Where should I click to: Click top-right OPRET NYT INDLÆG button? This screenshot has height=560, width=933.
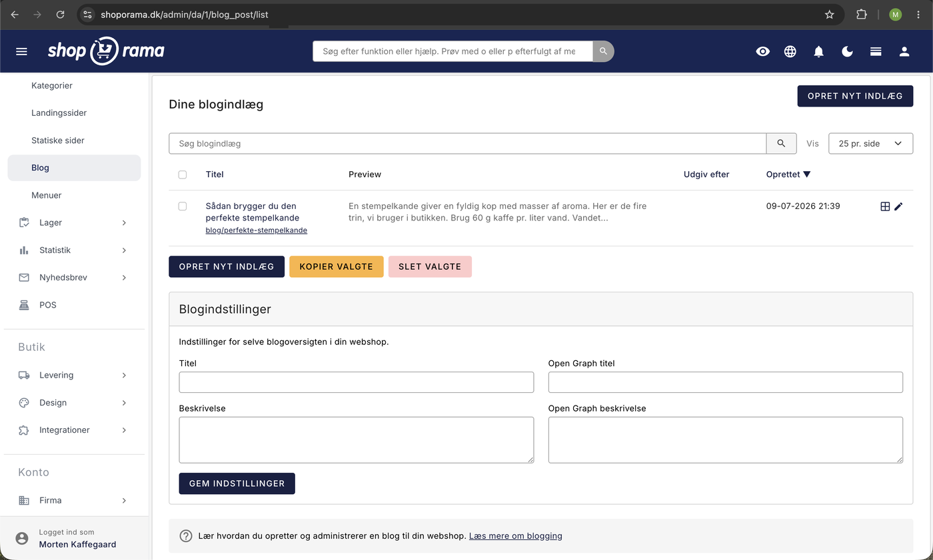click(x=855, y=96)
